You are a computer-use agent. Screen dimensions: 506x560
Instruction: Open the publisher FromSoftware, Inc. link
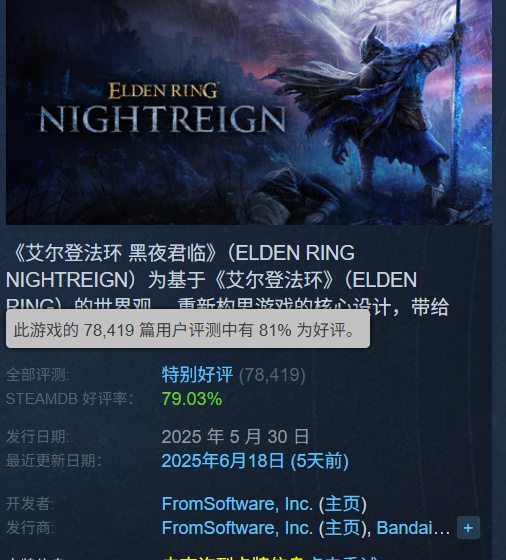(x=237, y=528)
